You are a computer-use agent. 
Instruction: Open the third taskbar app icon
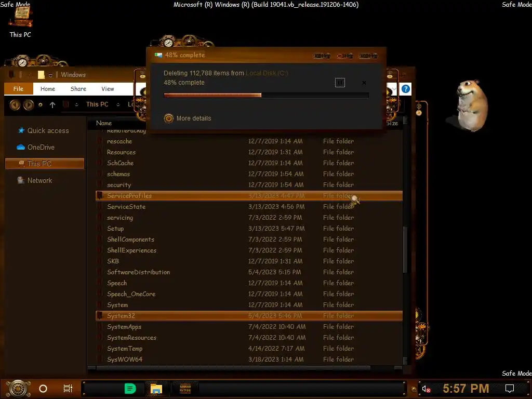point(185,389)
